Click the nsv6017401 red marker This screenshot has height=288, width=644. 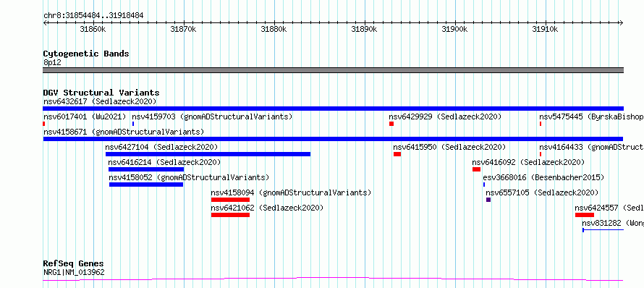point(44,124)
